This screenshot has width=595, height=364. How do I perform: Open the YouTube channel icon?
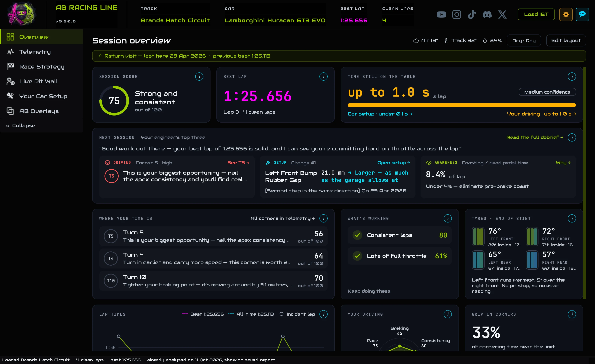pos(441,14)
